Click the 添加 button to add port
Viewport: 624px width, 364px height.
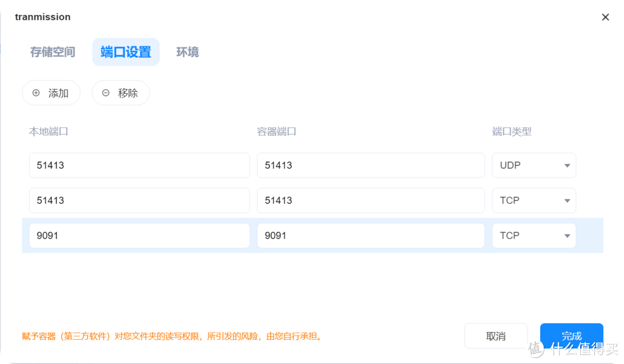coord(51,93)
